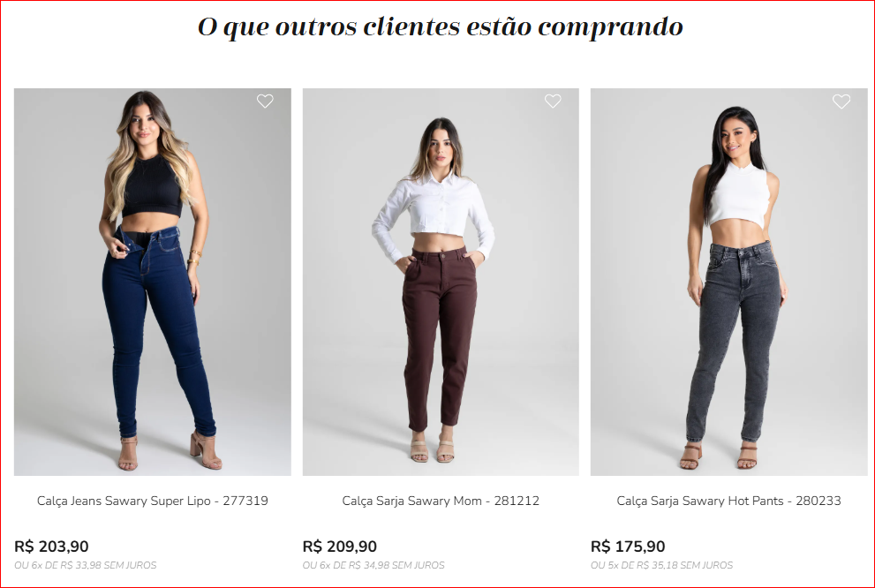Select the R$ 203,90 price
Screen dimensions: 875x588
coord(51,547)
